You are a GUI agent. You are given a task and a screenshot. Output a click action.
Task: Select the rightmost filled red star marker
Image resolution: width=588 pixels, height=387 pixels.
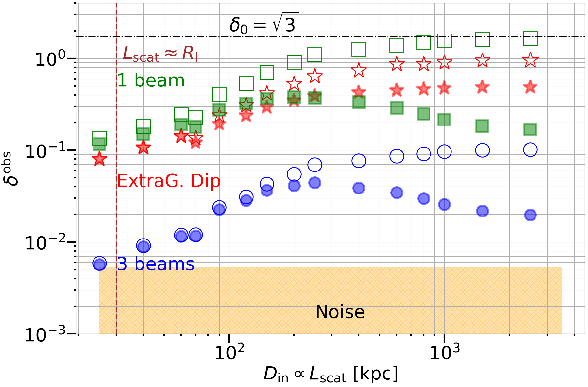pos(530,87)
